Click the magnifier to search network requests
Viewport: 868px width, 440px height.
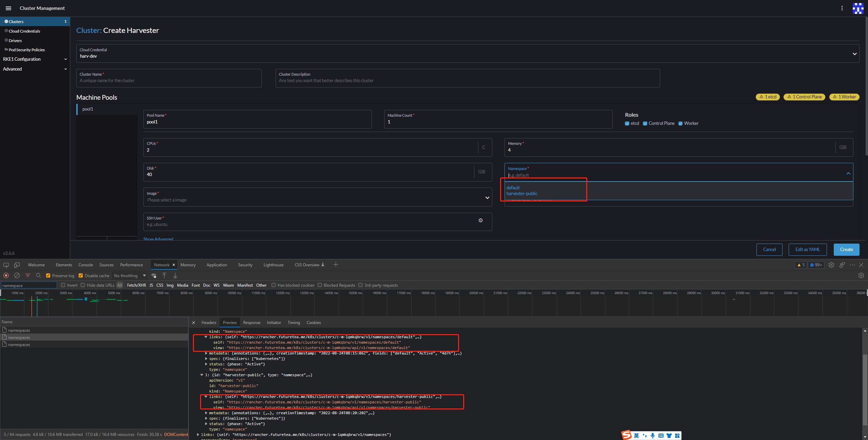point(39,275)
